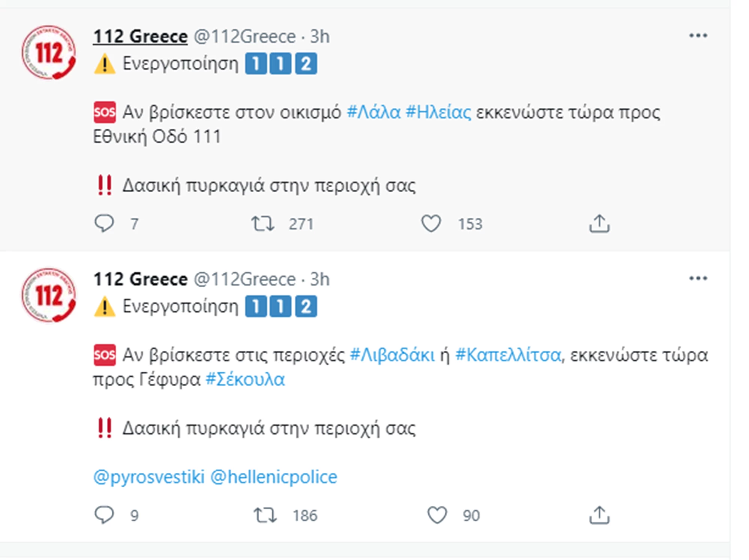
Task: Share the second tweet mentioning Σέκουλα
Action: coord(599,515)
